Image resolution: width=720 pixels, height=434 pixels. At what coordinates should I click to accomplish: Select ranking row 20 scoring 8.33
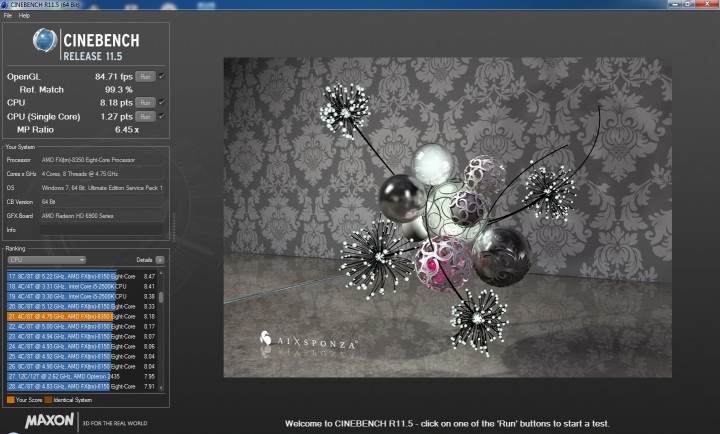[82, 307]
